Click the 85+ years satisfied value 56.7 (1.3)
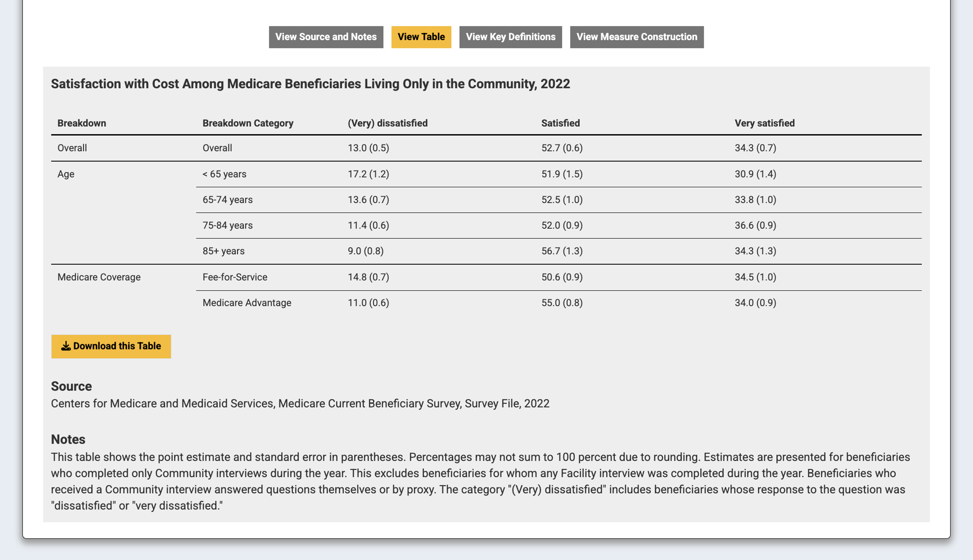This screenshot has height=560, width=973. click(561, 251)
